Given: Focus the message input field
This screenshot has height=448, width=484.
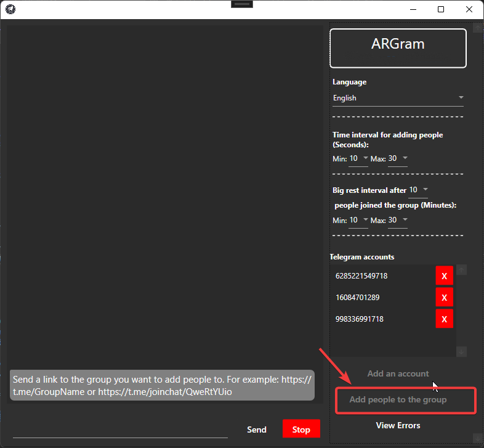Looking at the screenshot, I should 120,430.
